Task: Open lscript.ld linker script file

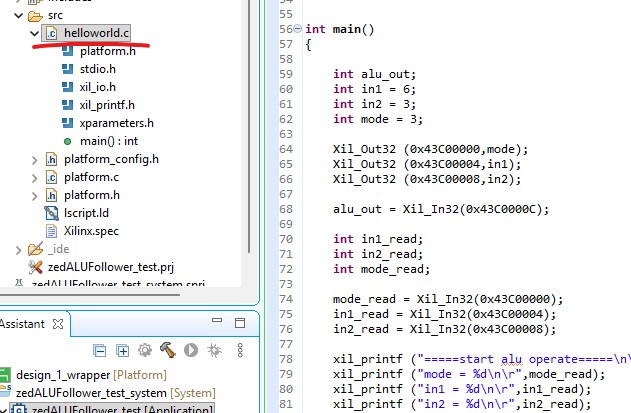Action: [86, 213]
